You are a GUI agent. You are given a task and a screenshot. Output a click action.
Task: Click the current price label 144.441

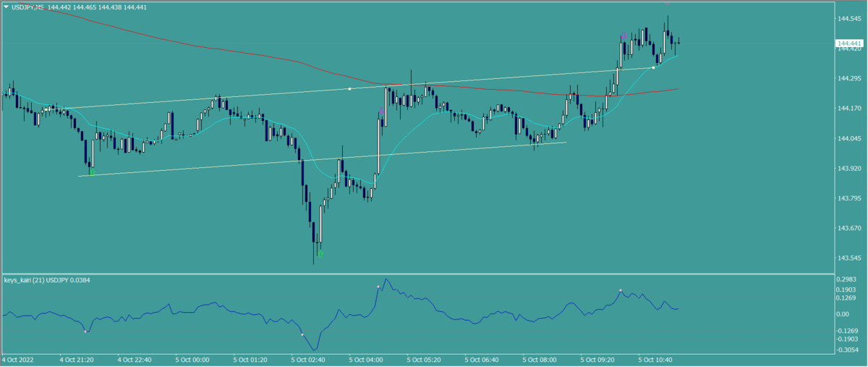tap(848, 45)
